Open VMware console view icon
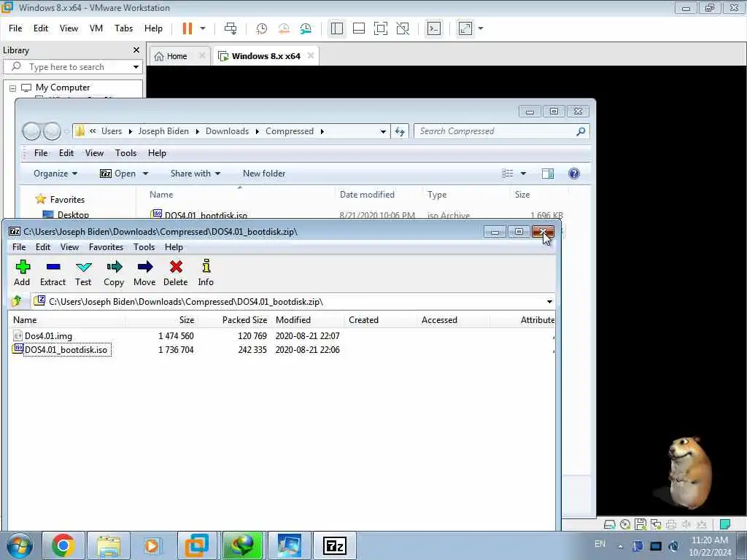This screenshot has height=560, width=747. coord(433,28)
